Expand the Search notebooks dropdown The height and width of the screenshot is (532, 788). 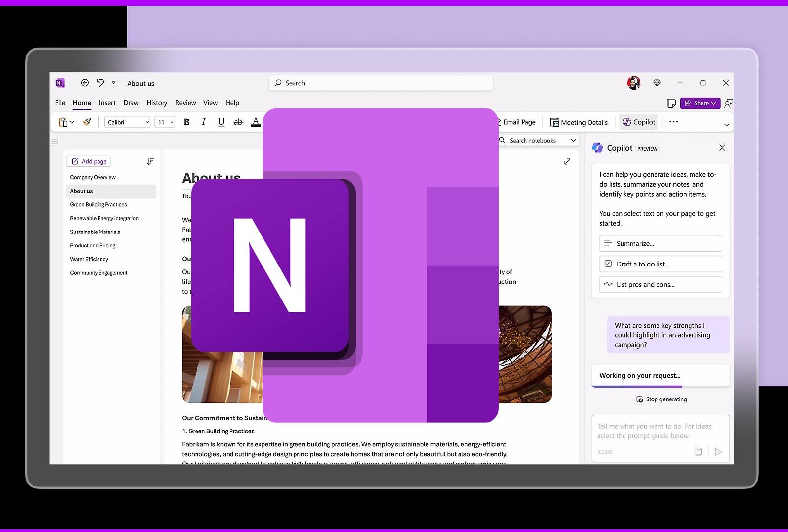click(x=573, y=141)
